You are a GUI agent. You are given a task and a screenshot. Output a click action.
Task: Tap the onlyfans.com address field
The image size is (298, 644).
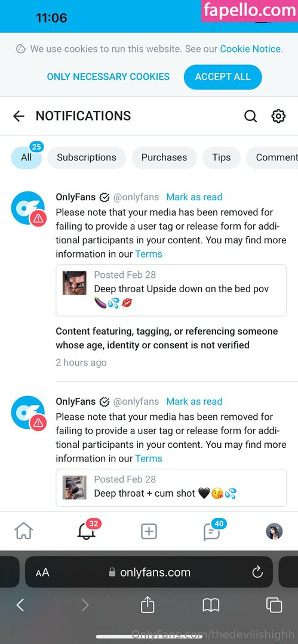point(149,572)
